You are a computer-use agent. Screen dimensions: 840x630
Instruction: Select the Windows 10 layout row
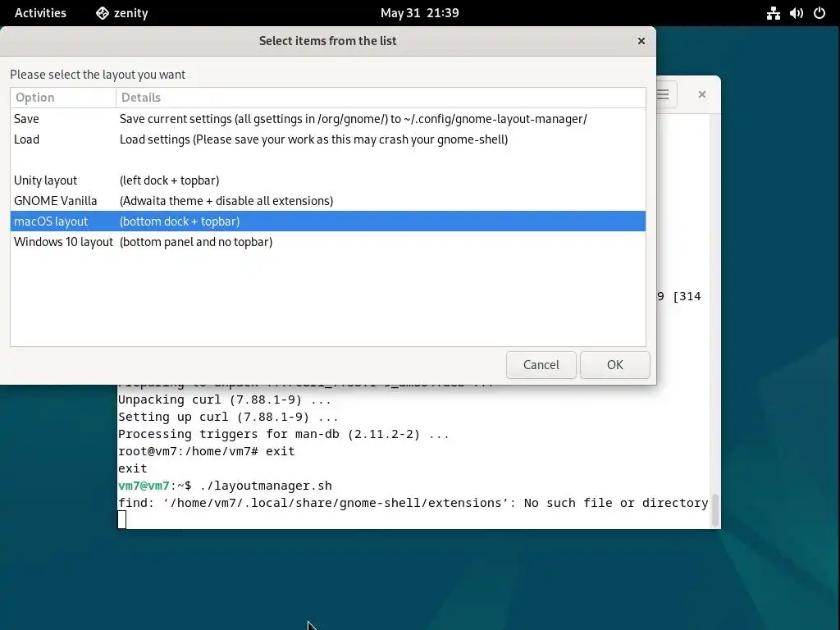(x=328, y=242)
